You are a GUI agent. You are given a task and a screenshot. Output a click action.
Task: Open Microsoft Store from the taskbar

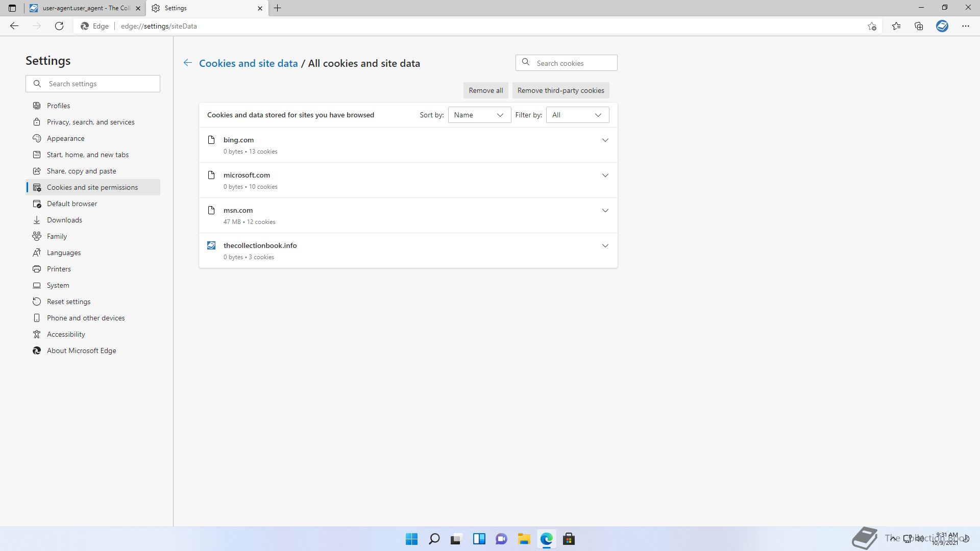[x=569, y=539]
